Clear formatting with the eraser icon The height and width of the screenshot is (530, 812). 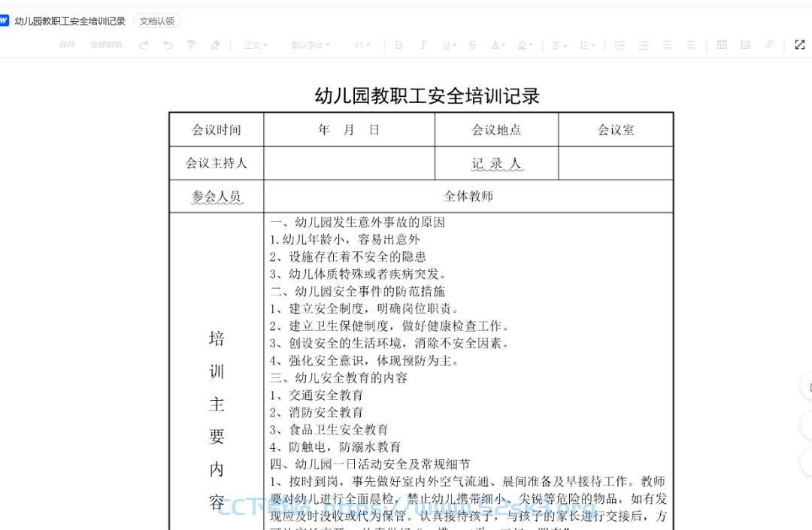[x=215, y=45]
